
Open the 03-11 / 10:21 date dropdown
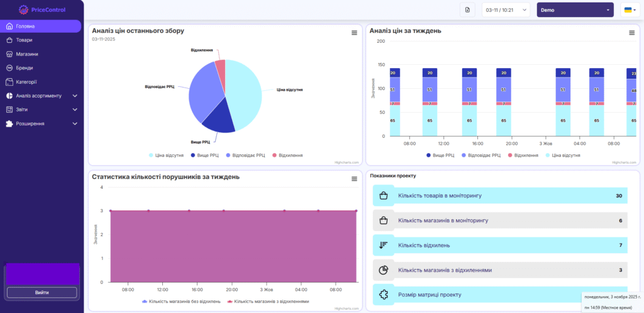(506, 10)
